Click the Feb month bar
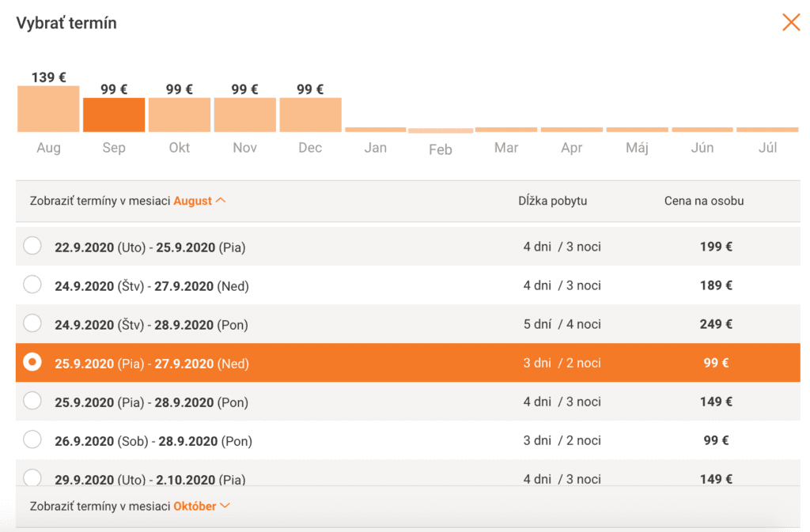The height and width of the screenshot is (532, 810). click(x=441, y=130)
